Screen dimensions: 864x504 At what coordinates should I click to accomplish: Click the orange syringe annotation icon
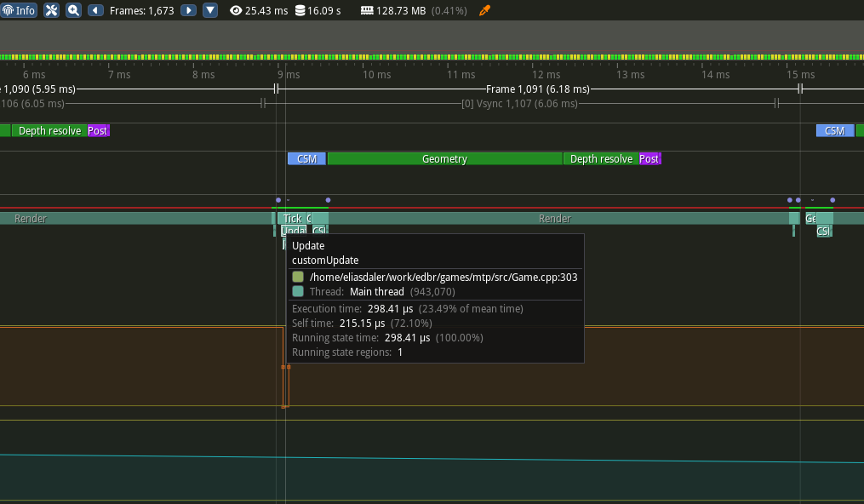point(485,10)
